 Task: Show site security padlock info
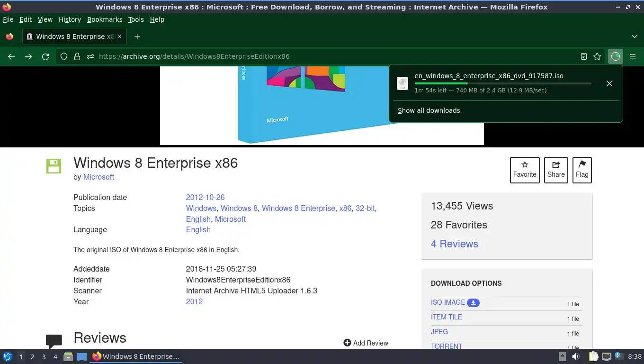(77, 56)
